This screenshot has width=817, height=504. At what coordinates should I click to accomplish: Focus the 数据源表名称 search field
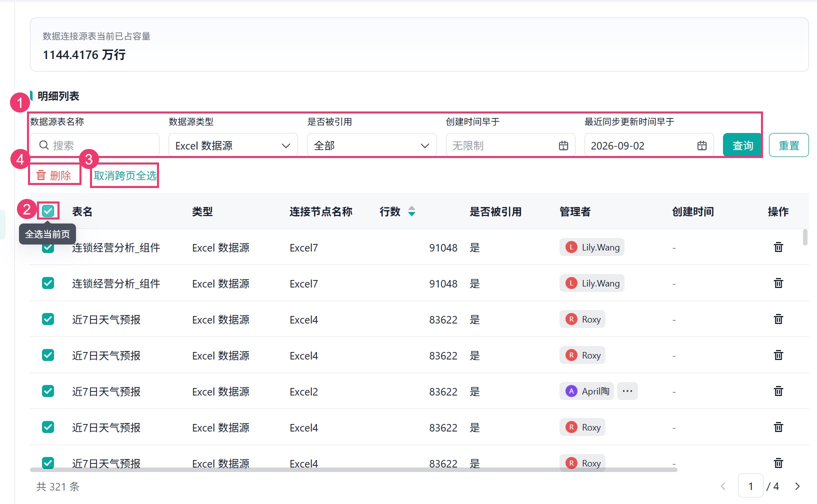coord(95,145)
